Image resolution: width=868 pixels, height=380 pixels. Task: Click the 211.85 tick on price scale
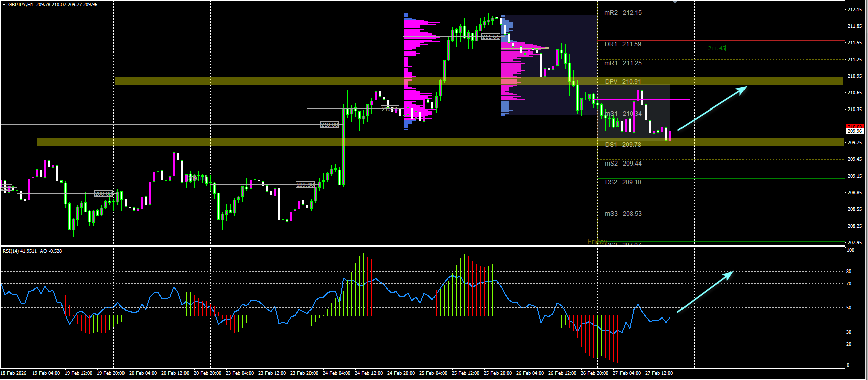[x=854, y=26]
